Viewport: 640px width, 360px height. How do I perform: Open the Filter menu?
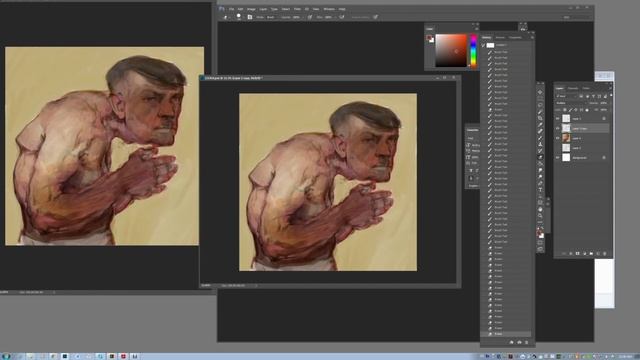pyautogui.click(x=298, y=9)
